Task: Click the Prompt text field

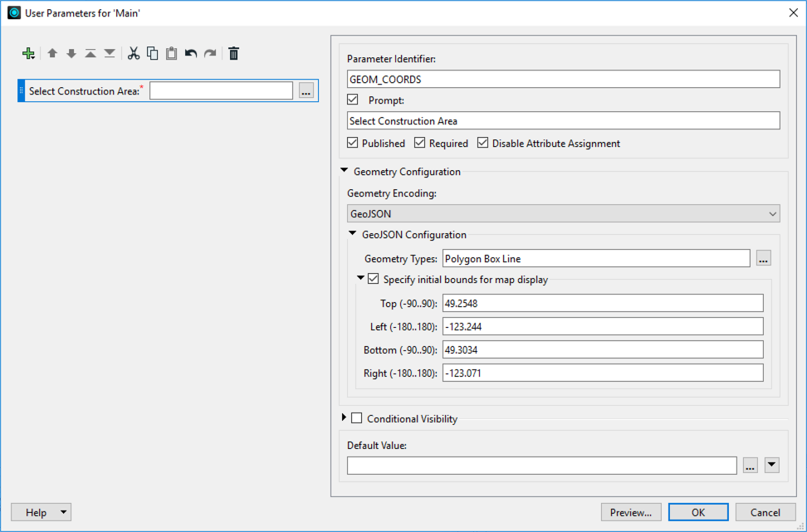Action: [564, 121]
